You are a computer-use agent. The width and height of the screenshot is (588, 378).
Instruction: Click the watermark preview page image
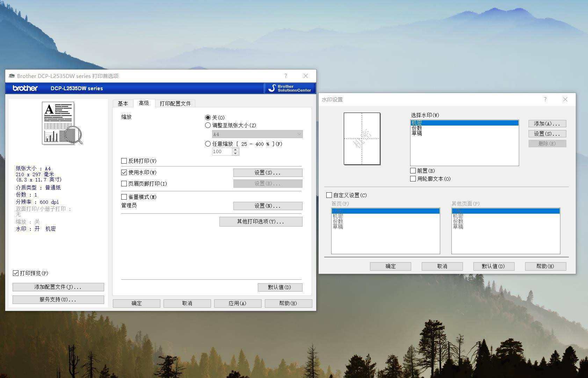click(x=362, y=138)
